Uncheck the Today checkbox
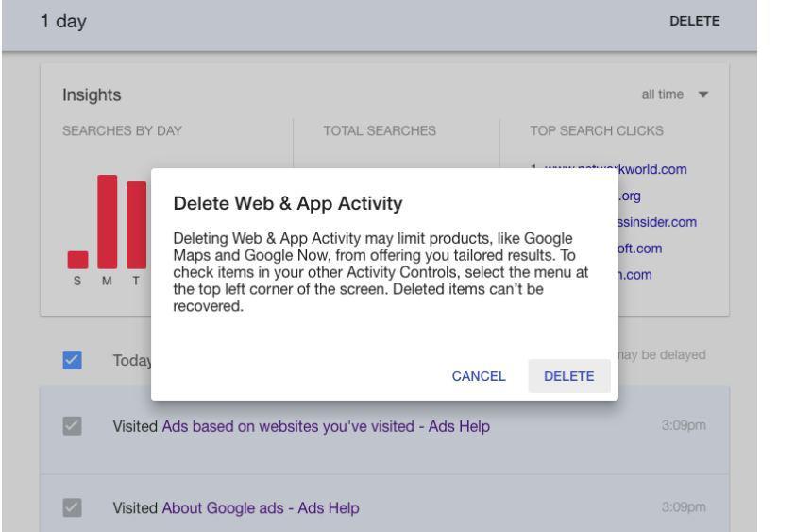Image resolution: width=812 pixels, height=532 pixels. 72,360
